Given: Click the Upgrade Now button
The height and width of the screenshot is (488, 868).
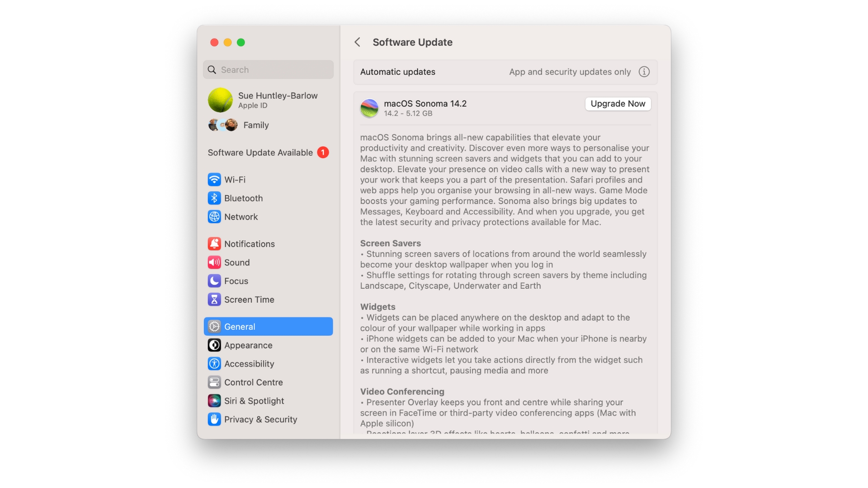Looking at the screenshot, I should point(618,103).
